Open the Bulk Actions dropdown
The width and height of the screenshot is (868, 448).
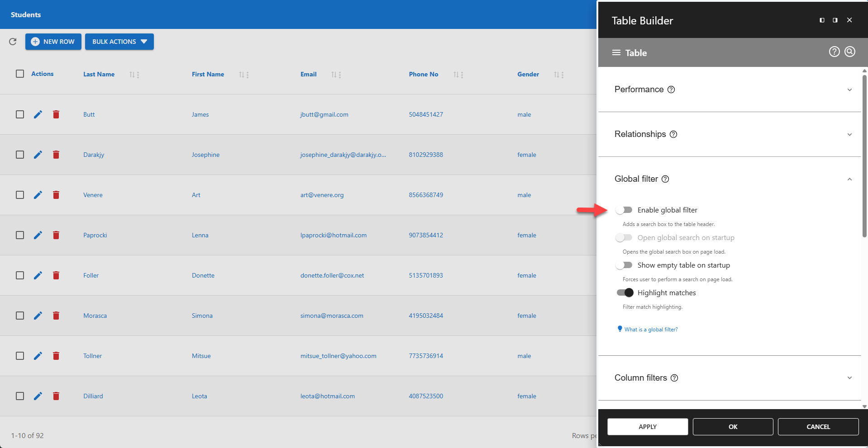coord(119,42)
